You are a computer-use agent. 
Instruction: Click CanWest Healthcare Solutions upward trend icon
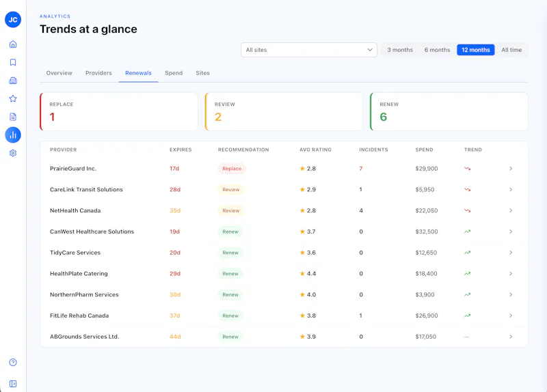(468, 232)
